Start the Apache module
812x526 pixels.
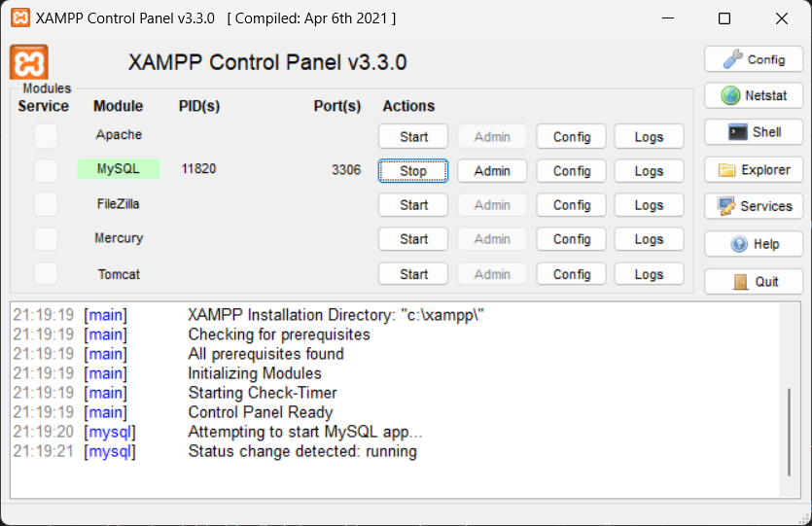tap(413, 137)
